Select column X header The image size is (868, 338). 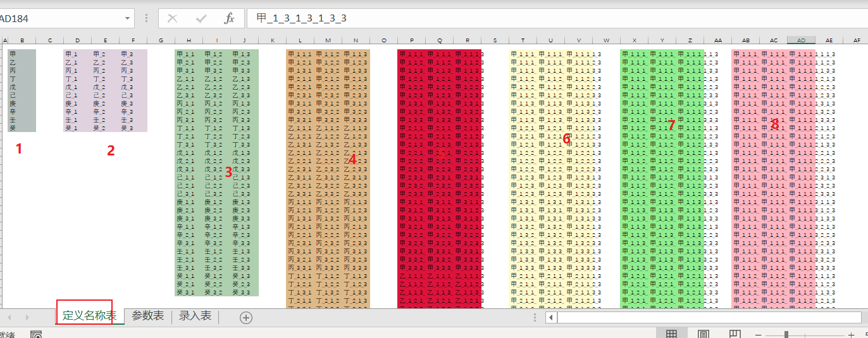[634, 40]
